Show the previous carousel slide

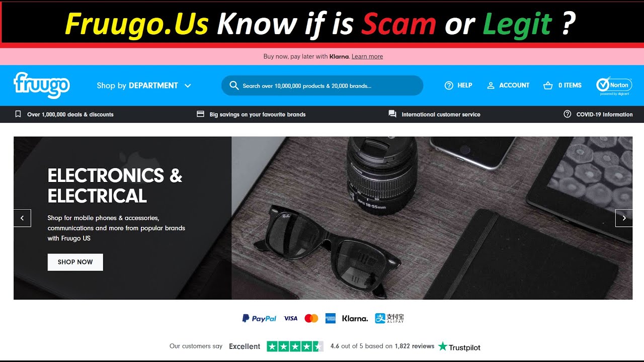pos(22,218)
